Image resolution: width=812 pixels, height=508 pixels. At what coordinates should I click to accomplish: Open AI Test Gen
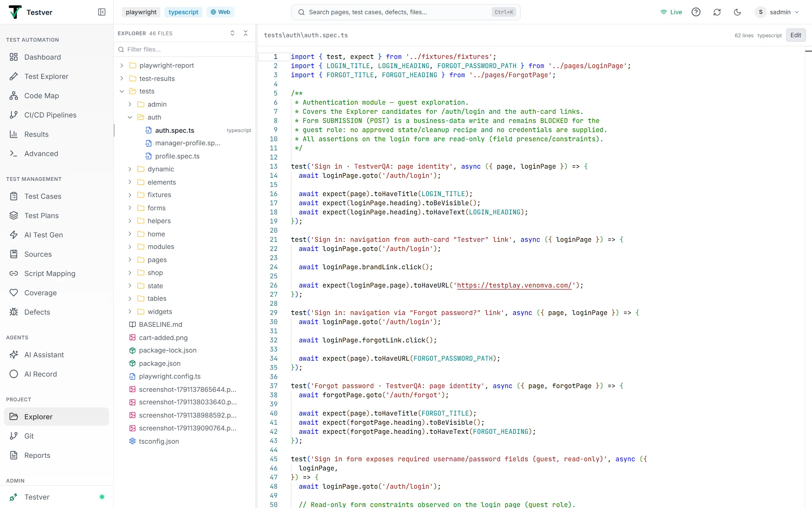click(x=57, y=235)
